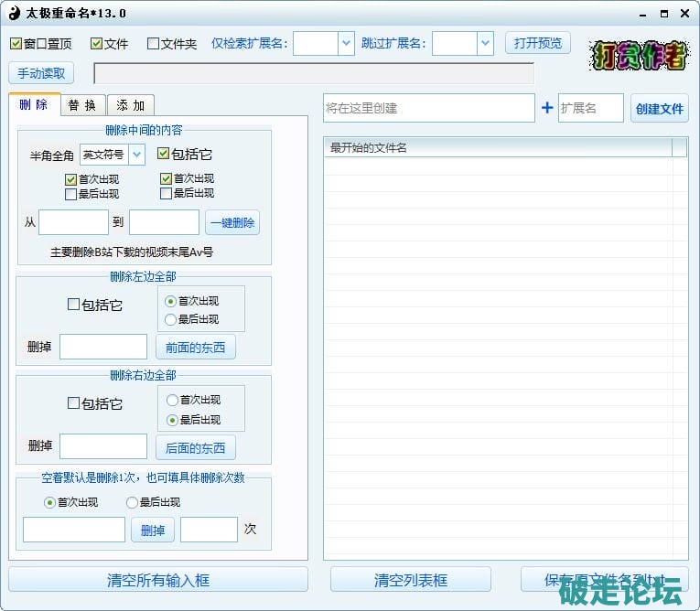Open the 仅检索扩展名 dropdown
The image size is (700, 611).
345,43
